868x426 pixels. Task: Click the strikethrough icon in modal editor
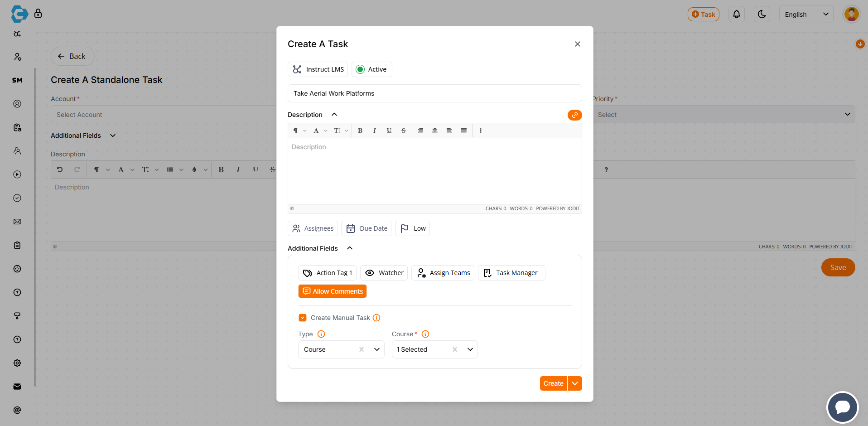(x=404, y=131)
